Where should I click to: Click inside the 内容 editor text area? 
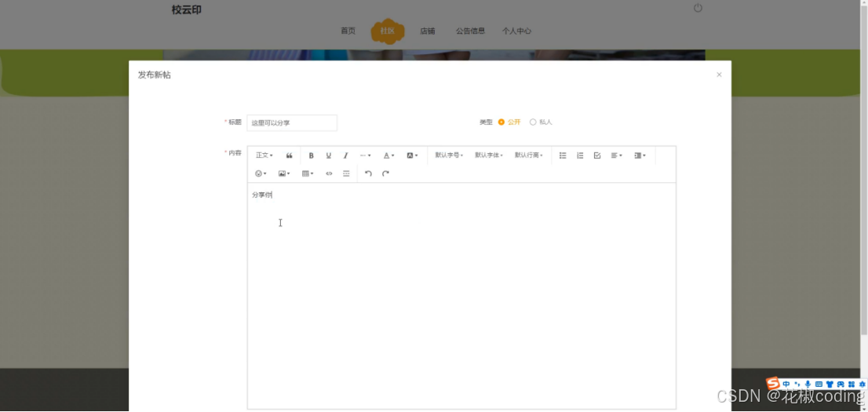[461, 296]
